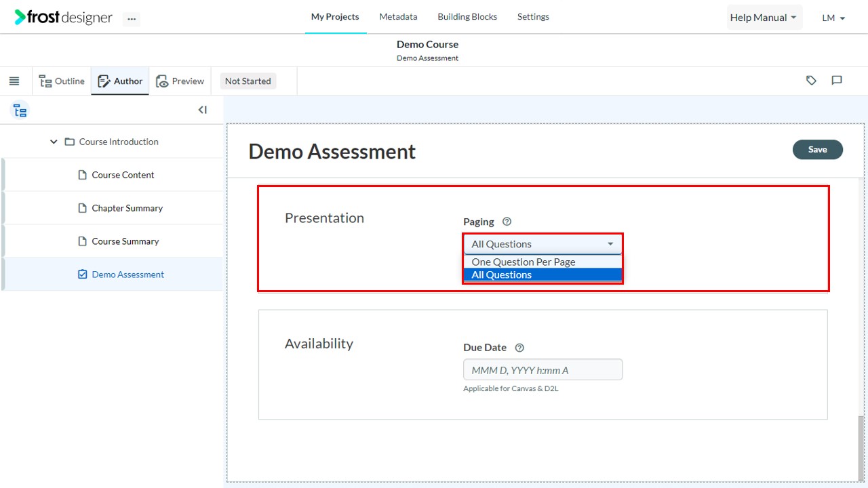Click the Course Summary page icon

pos(83,241)
